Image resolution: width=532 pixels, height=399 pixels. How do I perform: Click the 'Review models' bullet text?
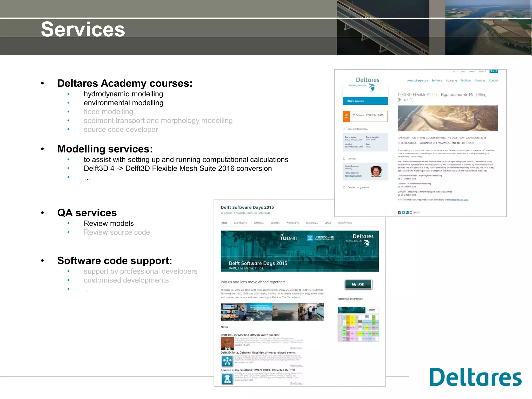point(109,223)
